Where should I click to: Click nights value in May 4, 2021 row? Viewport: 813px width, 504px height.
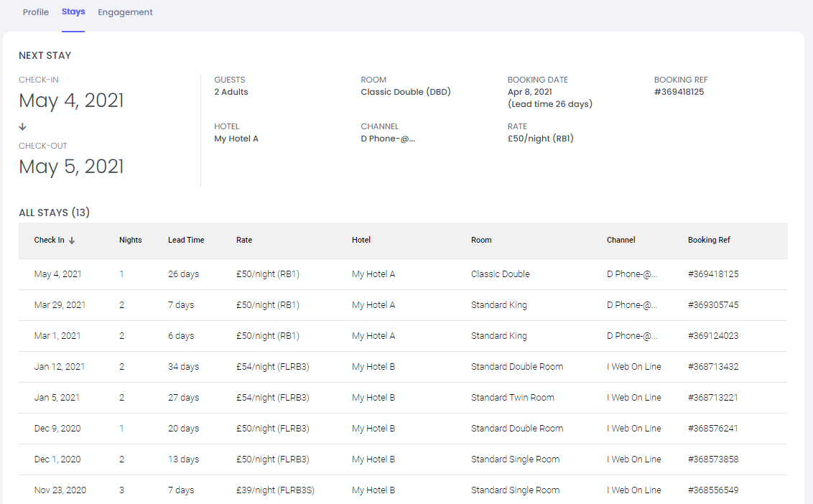pyautogui.click(x=121, y=274)
